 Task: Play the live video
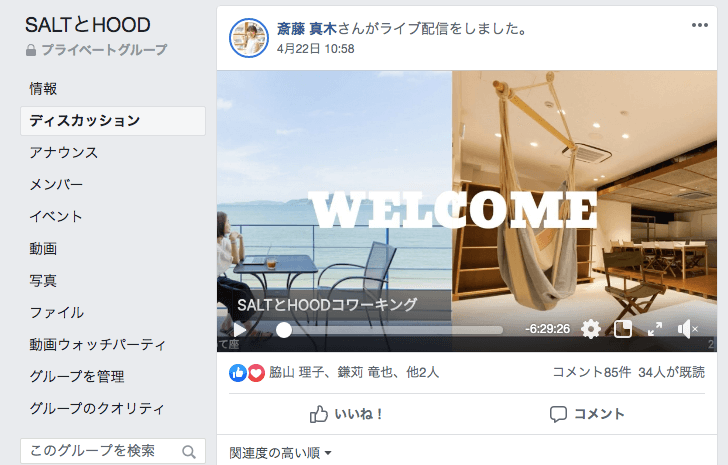[x=240, y=329]
